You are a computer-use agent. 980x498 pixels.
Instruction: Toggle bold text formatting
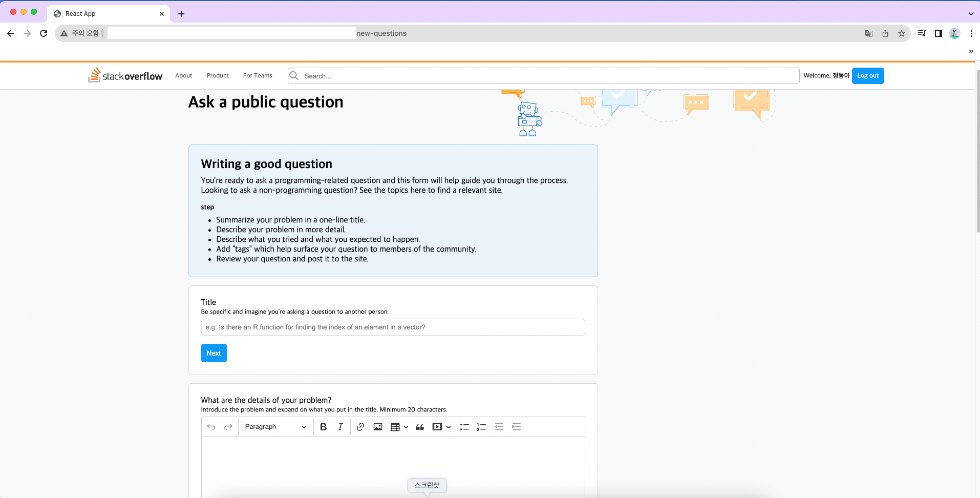tap(323, 426)
